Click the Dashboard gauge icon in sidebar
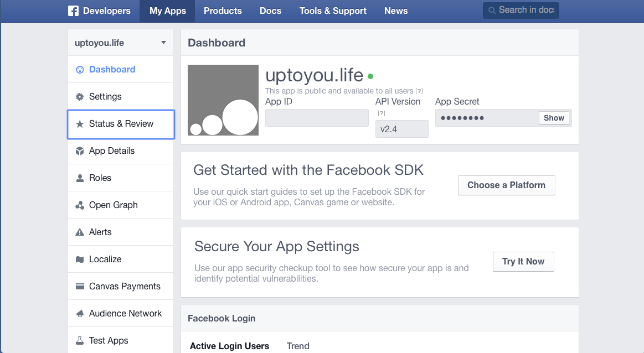Screen dimensions: 644x353 pyautogui.click(x=80, y=70)
